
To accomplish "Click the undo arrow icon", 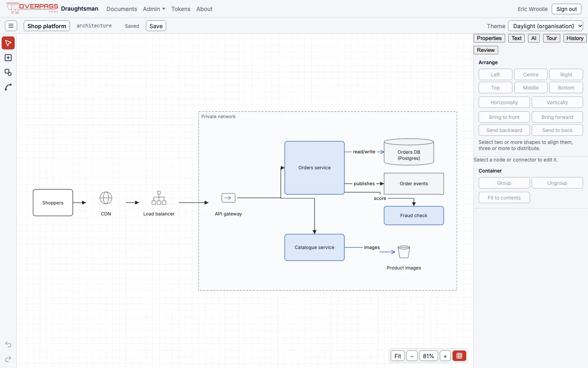I will (8, 344).
